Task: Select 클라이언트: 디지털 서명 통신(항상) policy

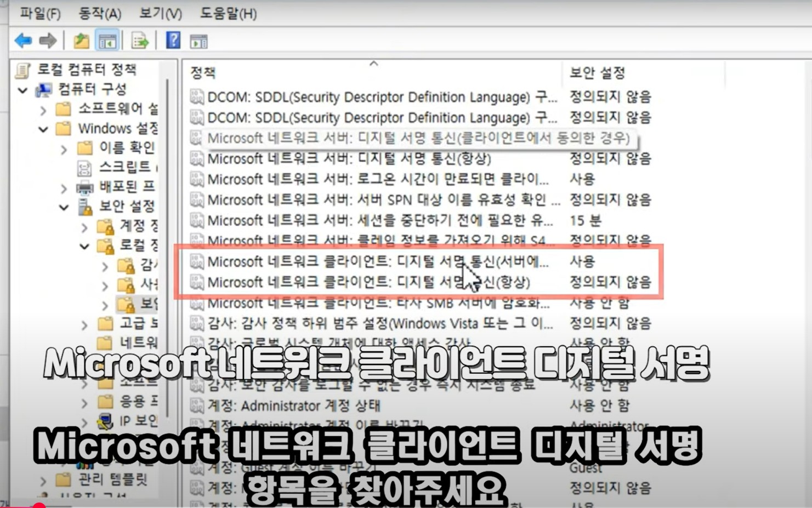Action: [x=368, y=282]
